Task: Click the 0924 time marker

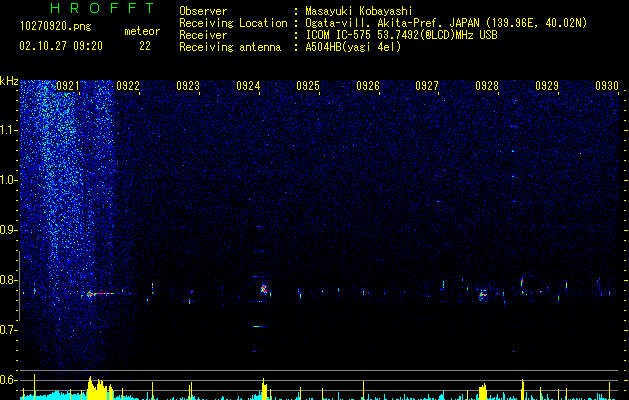Action: 248,86
